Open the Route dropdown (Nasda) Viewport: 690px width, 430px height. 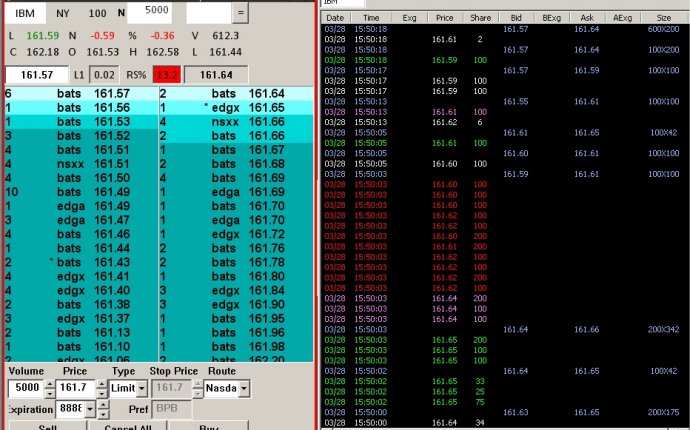click(x=243, y=388)
